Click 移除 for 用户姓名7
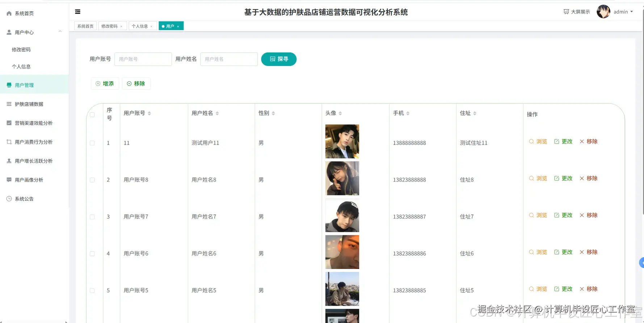The image size is (644, 323). point(589,215)
